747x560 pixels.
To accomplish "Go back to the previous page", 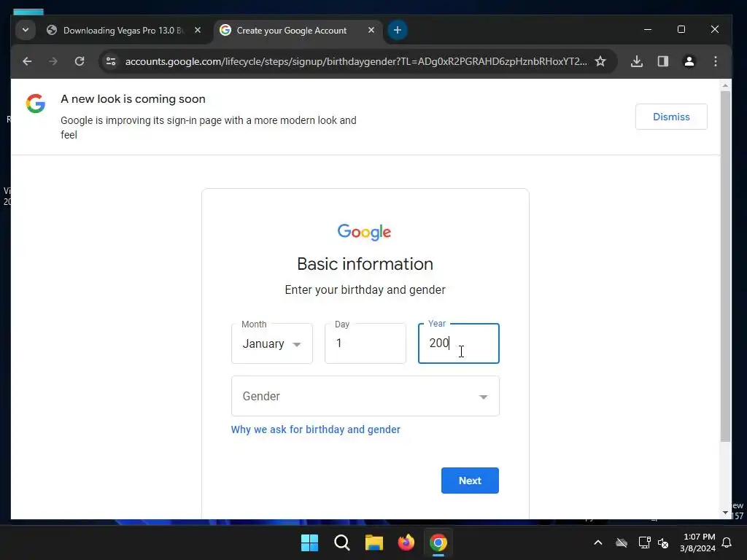I will click(x=27, y=61).
